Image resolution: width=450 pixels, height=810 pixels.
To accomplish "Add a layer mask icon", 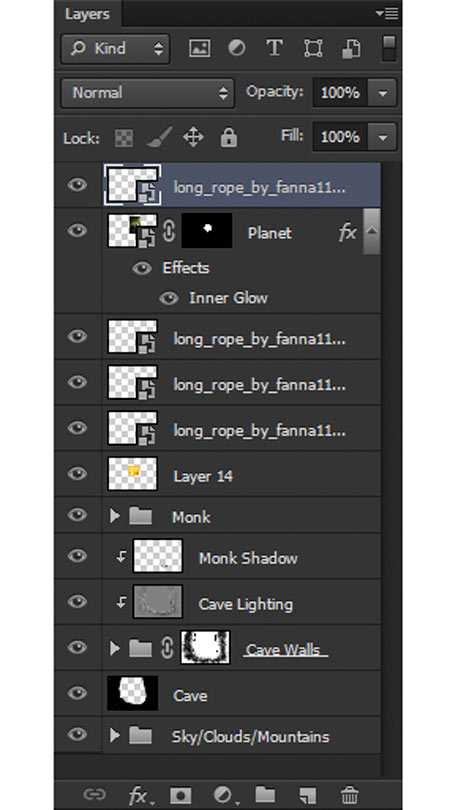I will tap(180, 795).
